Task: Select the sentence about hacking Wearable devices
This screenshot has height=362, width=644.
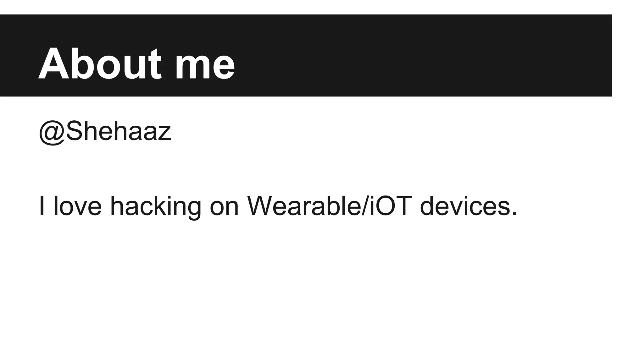Action: 277,206
